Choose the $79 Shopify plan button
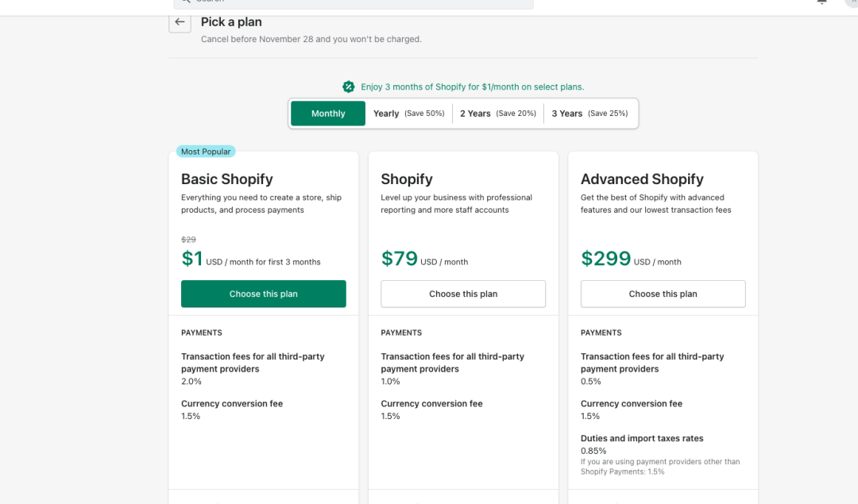Viewport: 858px width, 504px height. click(x=463, y=294)
